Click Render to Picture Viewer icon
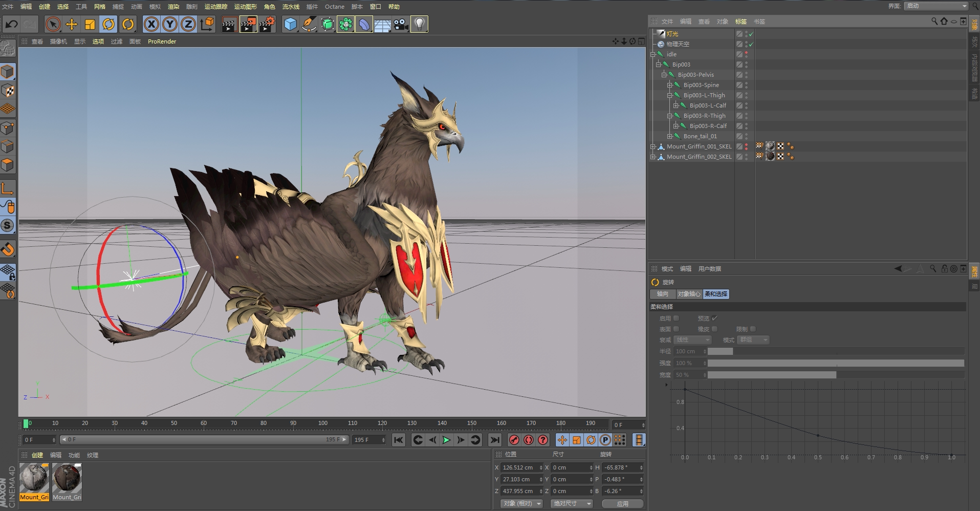This screenshot has width=980, height=511. pos(248,24)
